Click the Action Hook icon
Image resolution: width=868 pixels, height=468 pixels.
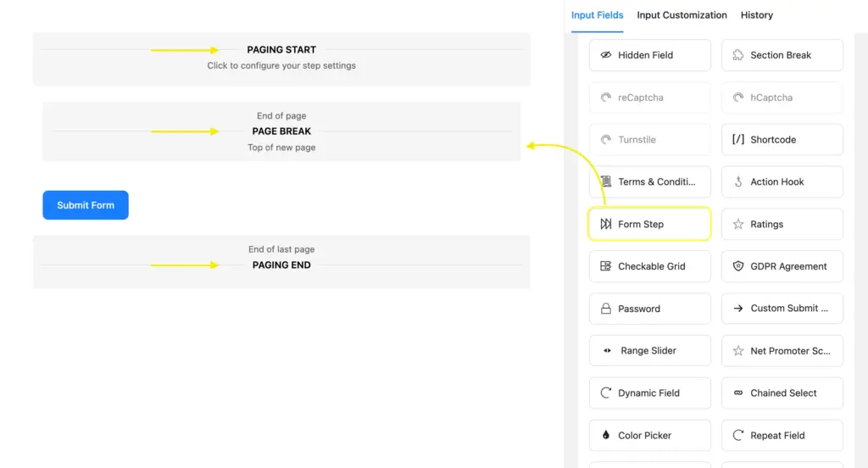click(x=738, y=182)
